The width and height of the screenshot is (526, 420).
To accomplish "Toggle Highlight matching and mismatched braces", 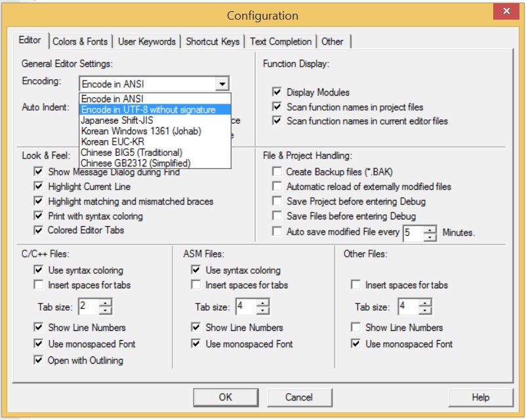I will tap(39, 201).
